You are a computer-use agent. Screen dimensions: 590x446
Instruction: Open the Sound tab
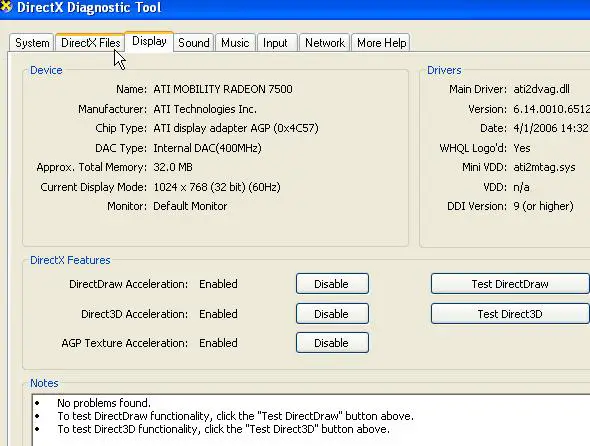[194, 43]
